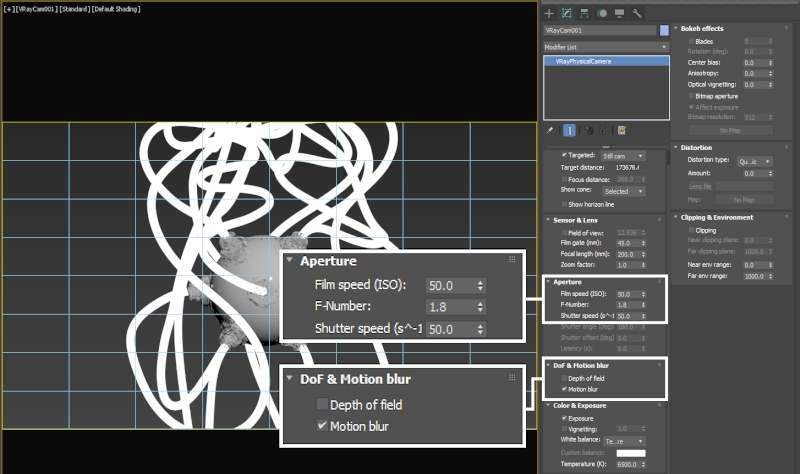The width and height of the screenshot is (800, 474).
Task: Open the Motion panel icon
Action: tap(601, 13)
